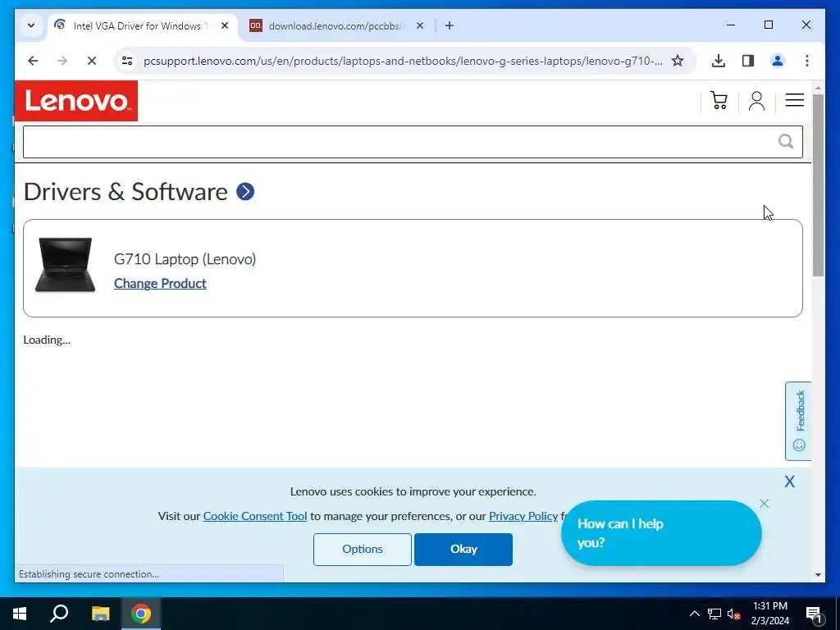Click the Chrome taskbar icon

coord(141,614)
